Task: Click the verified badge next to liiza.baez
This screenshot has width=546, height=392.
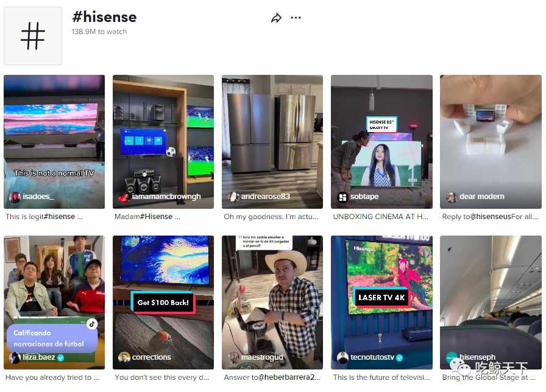Action: [60, 357]
